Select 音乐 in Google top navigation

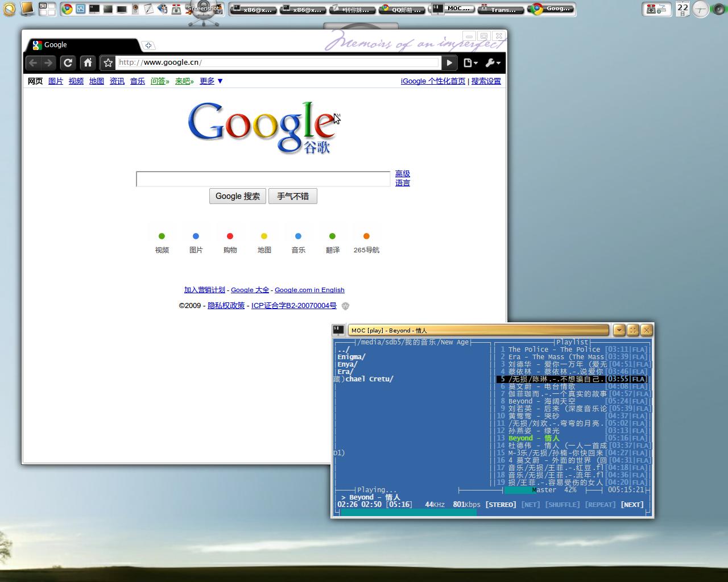(x=138, y=81)
